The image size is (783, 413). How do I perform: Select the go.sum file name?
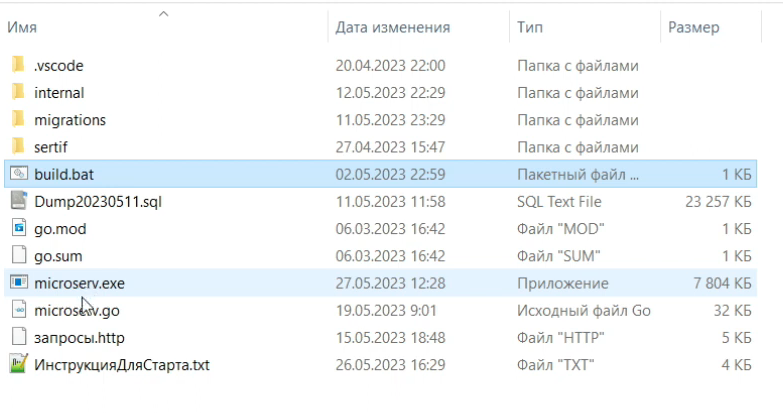click(58, 256)
